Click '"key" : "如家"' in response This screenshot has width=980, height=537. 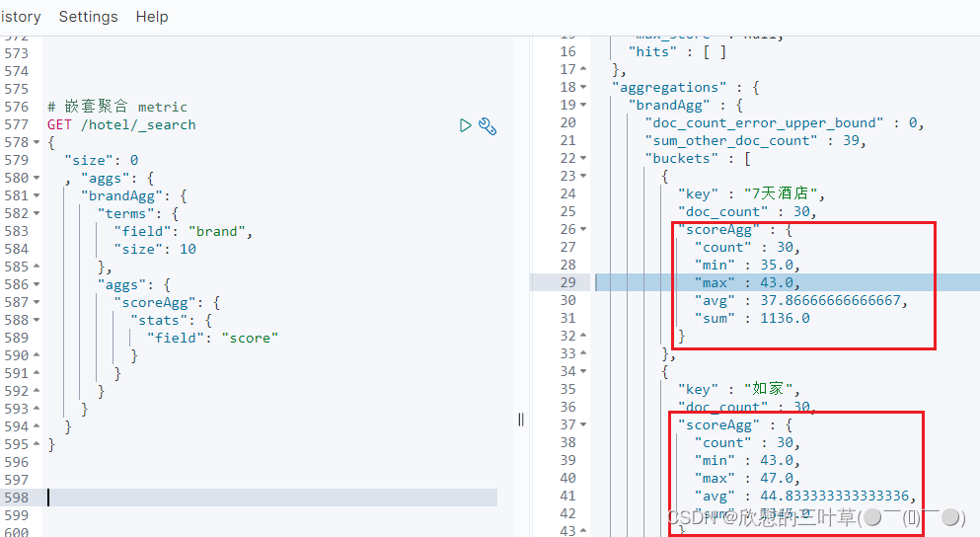739,389
